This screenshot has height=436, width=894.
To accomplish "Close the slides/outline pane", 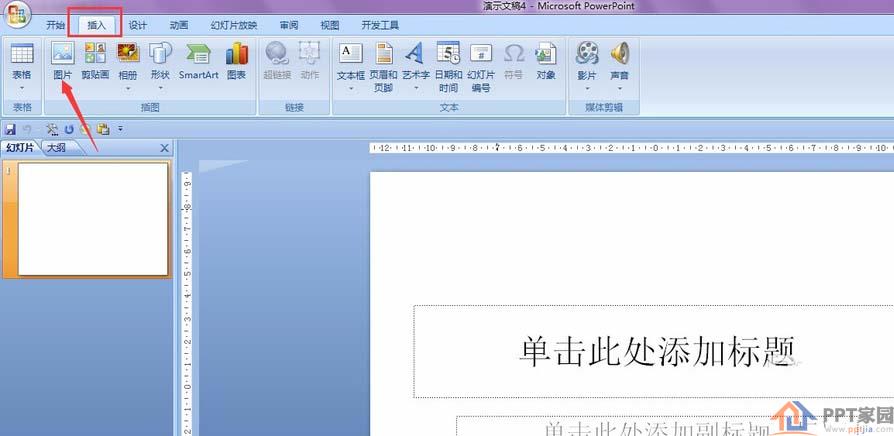I will [164, 148].
